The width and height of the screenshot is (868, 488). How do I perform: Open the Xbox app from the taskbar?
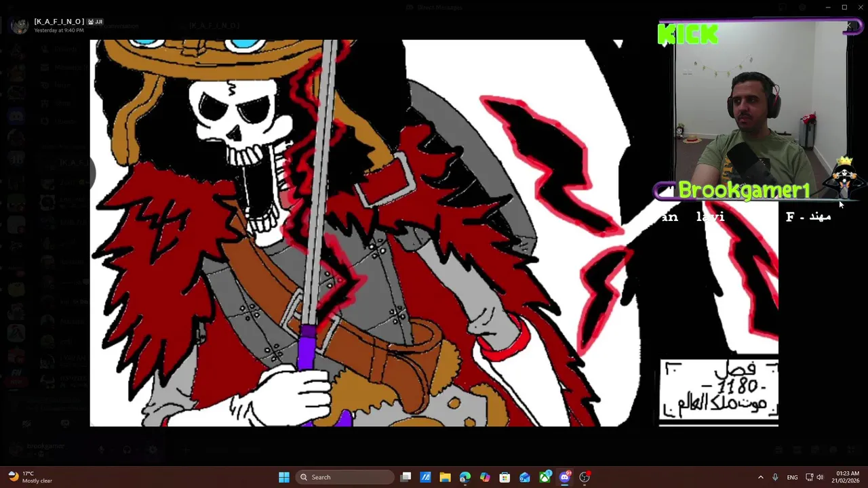tap(545, 477)
